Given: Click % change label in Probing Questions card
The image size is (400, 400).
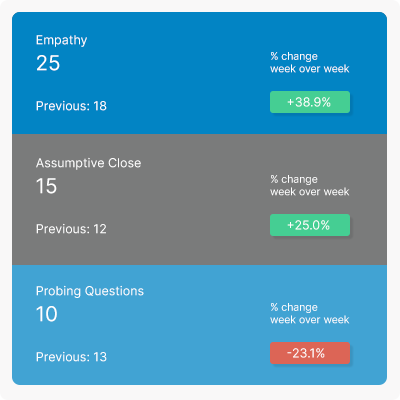Looking at the screenshot, I should 294,307.
